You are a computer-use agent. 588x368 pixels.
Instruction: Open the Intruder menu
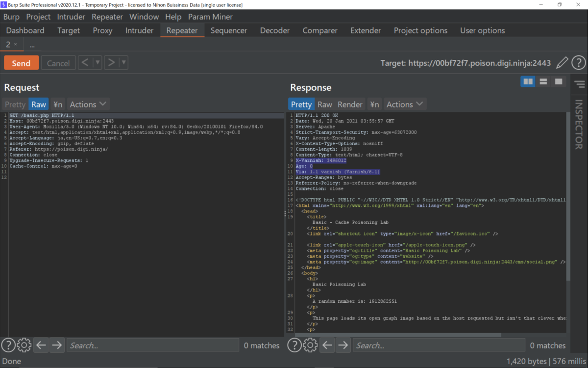click(71, 17)
